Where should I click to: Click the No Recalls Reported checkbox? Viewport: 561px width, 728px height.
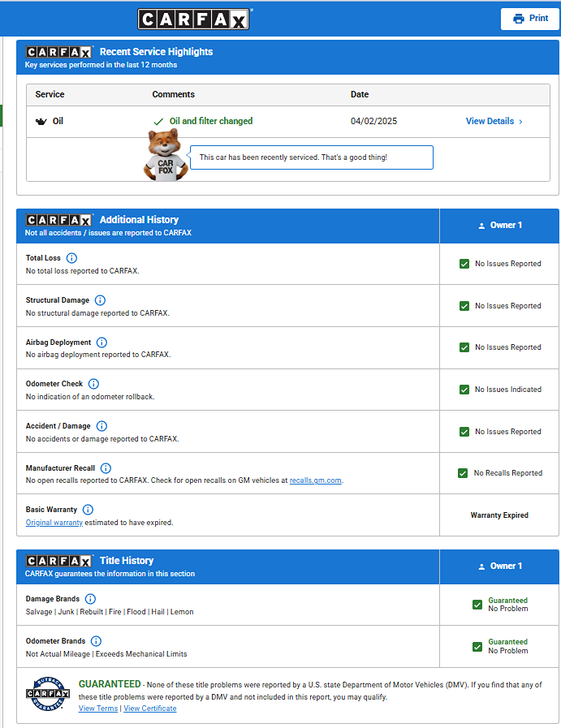[463, 473]
